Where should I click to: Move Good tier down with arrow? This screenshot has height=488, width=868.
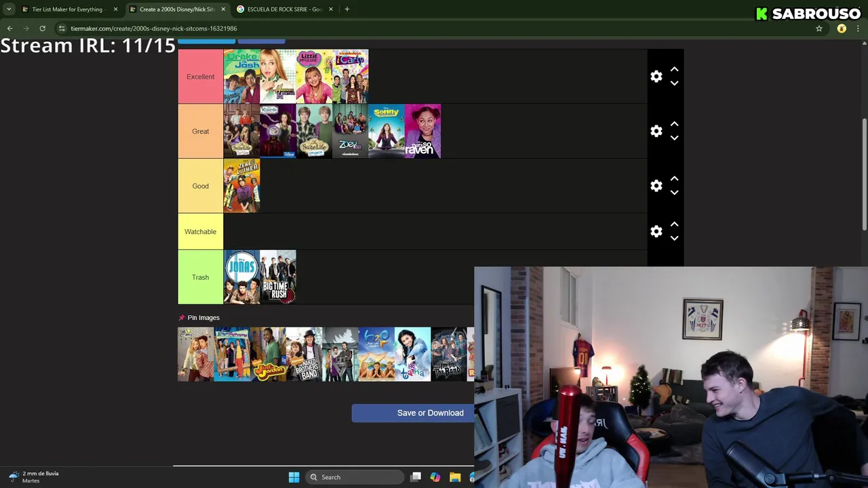[x=674, y=192]
